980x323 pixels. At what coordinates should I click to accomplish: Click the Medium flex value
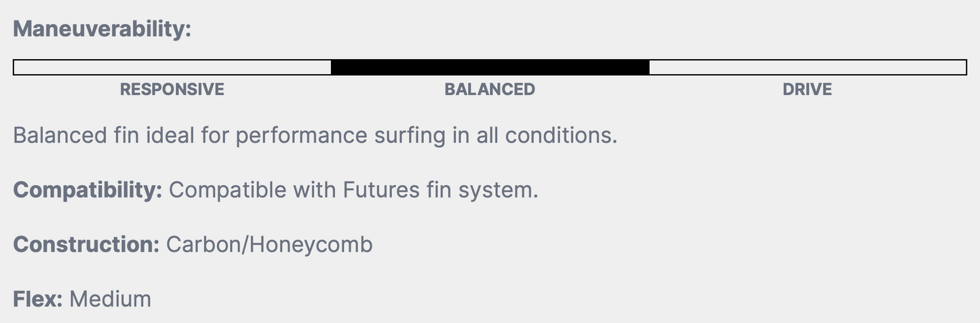click(110, 299)
